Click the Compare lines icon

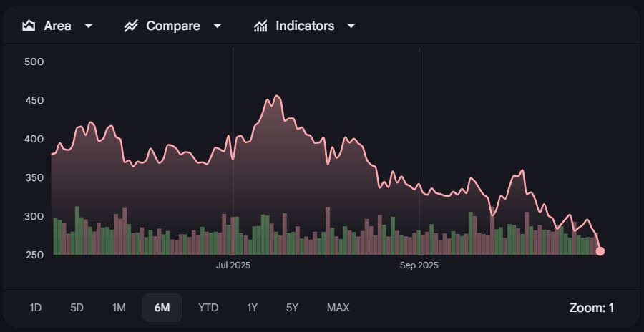click(131, 26)
